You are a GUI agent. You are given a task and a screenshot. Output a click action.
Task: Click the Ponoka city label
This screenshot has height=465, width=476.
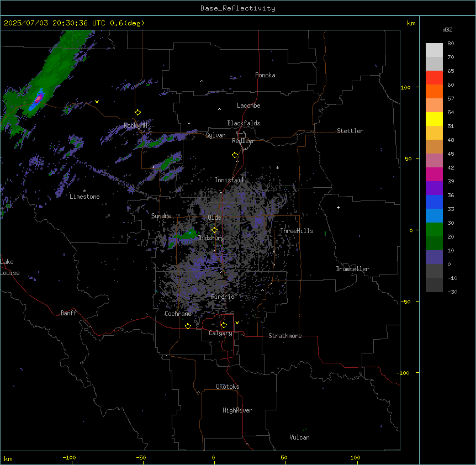coord(265,75)
